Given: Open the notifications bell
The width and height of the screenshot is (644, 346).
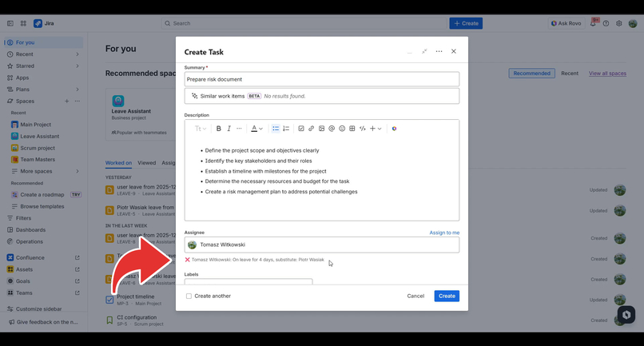Looking at the screenshot, I should click(593, 23).
